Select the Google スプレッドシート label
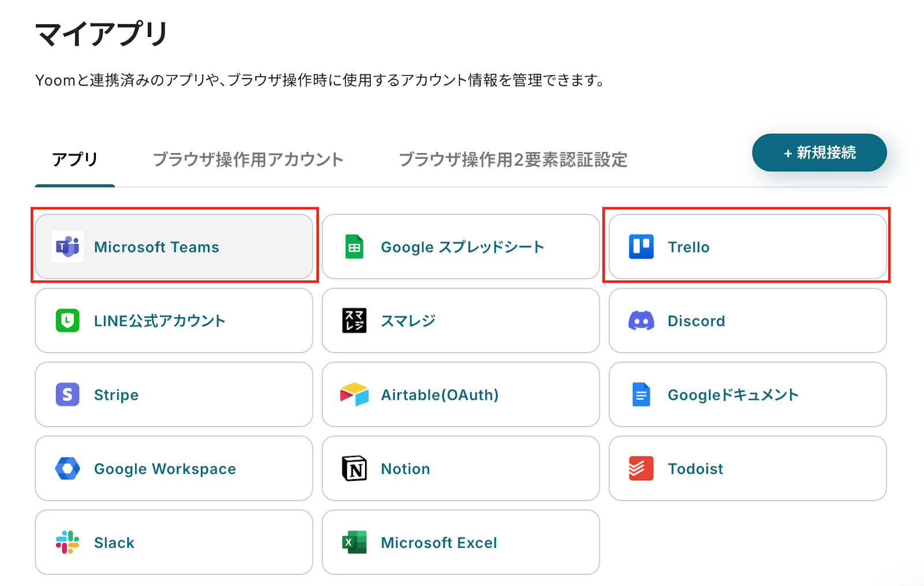The image size is (924, 586). [x=463, y=247]
